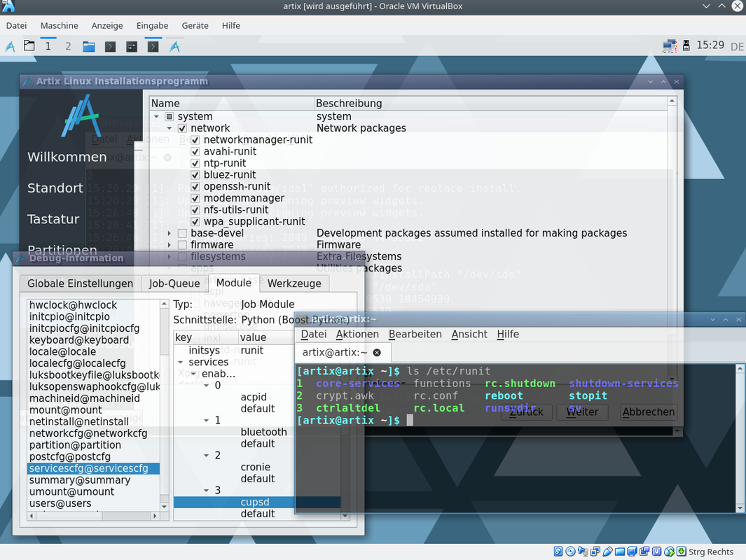The height and width of the screenshot is (560, 746).
Task: Click the recording status icon
Action: (644, 552)
